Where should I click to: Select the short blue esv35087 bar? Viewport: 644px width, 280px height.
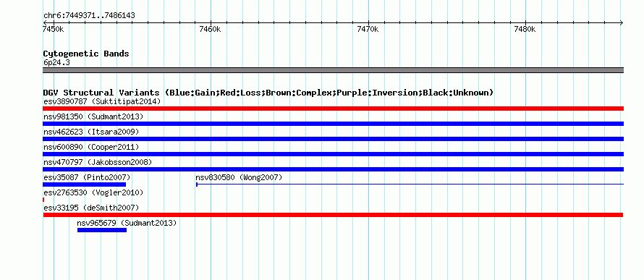(x=84, y=184)
